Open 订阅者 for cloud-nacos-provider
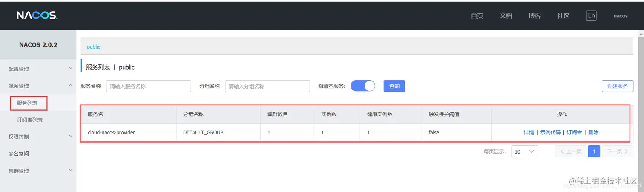This screenshot has width=644, height=192. tap(575, 132)
